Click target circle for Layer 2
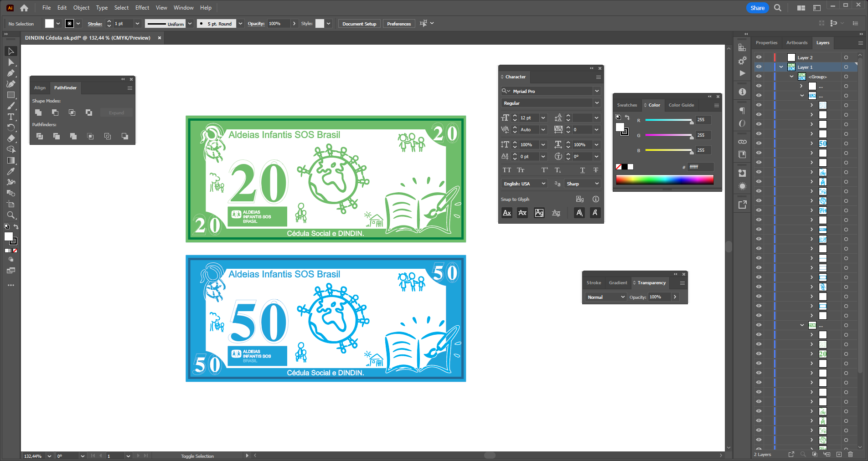Image resolution: width=868 pixels, height=461 pixels. (846, 57)
